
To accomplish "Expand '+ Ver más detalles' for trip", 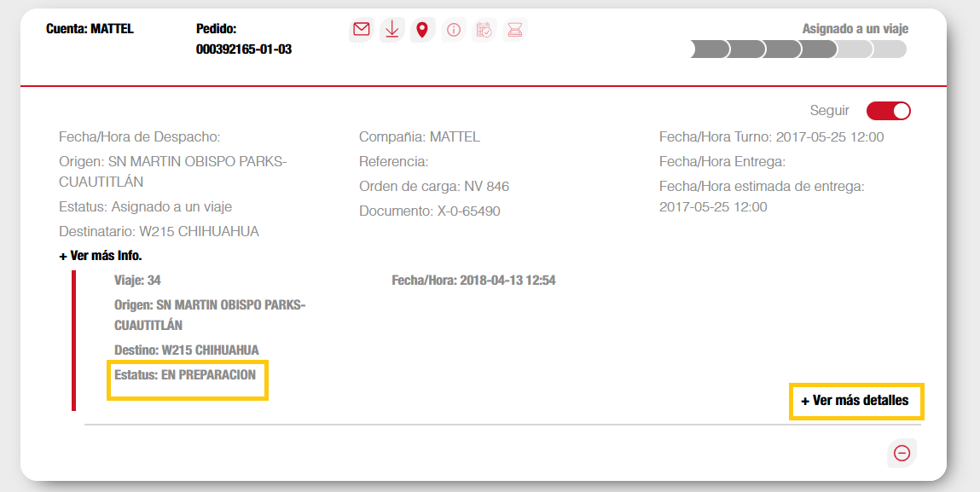I will tap(855, 400).
